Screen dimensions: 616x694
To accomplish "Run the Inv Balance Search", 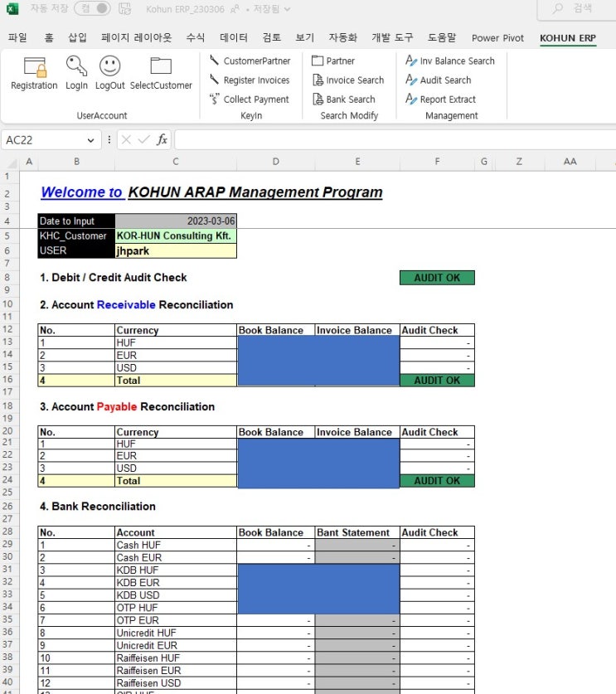I will (450, 61).
